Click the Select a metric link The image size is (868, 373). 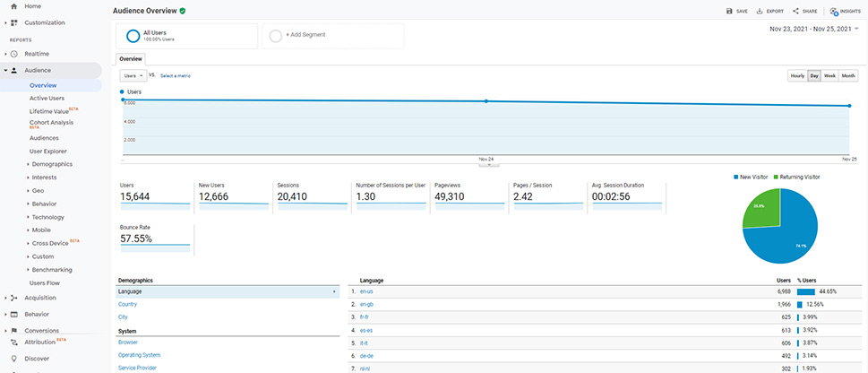coord(176,76)
